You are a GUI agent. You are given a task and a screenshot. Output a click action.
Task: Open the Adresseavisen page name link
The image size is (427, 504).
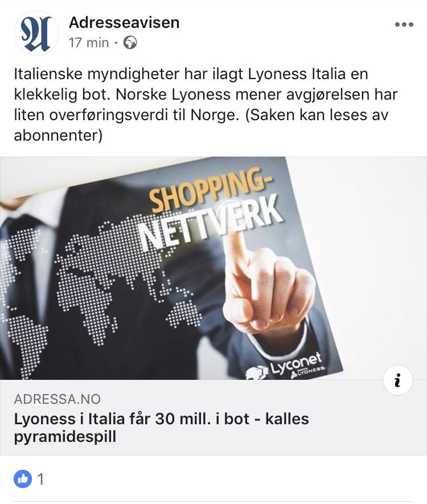coord(124,23)
